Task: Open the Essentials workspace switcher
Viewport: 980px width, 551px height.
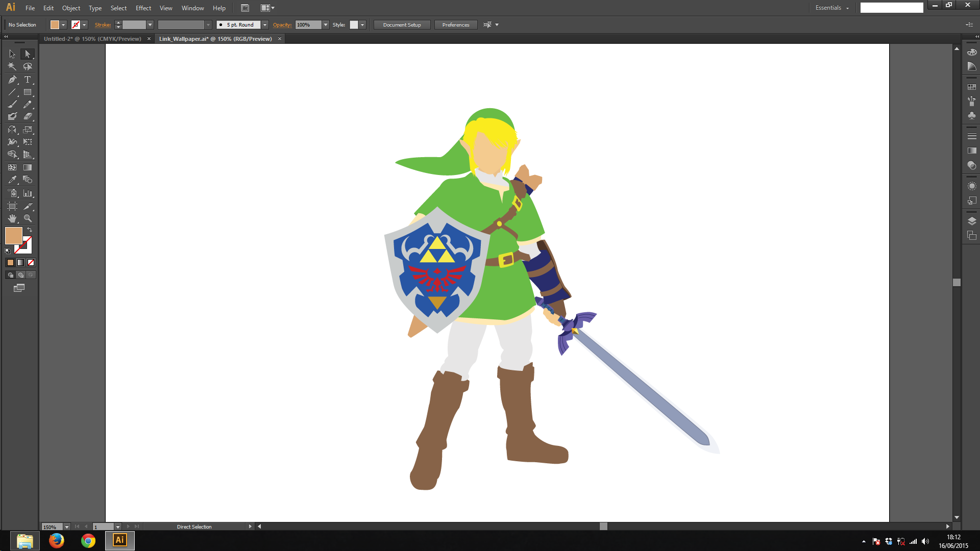Action: [x=832, y=8]
